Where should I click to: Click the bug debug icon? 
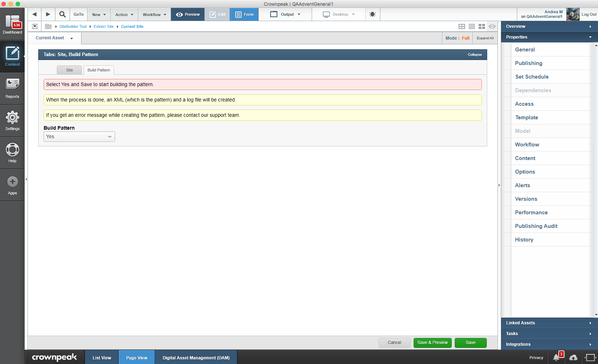click(x=372, y=14)
